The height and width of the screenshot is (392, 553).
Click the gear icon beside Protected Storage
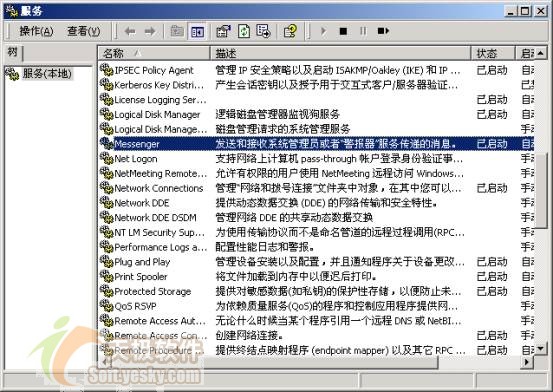tap(106, 291)
